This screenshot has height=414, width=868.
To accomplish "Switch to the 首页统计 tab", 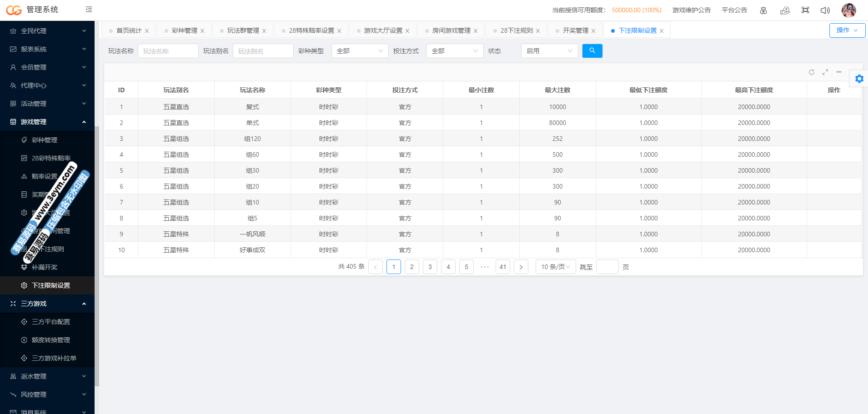I will (x=129, y=30).
